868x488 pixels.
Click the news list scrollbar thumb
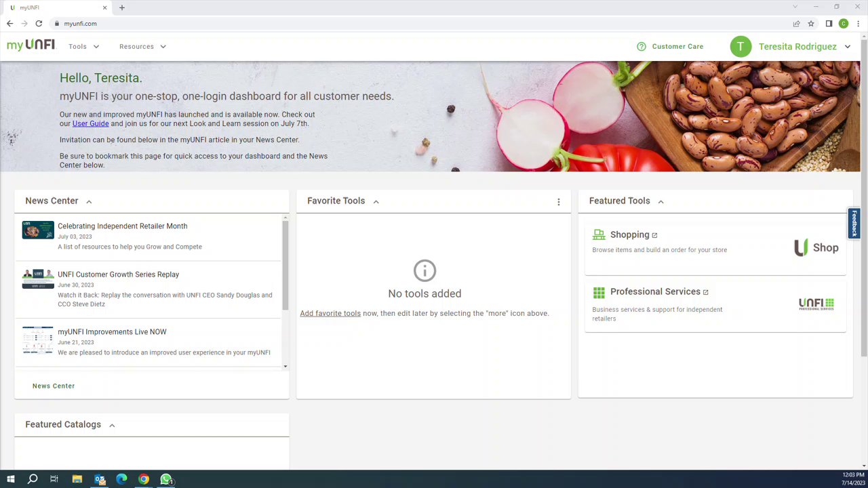click(x=285, y=265)
